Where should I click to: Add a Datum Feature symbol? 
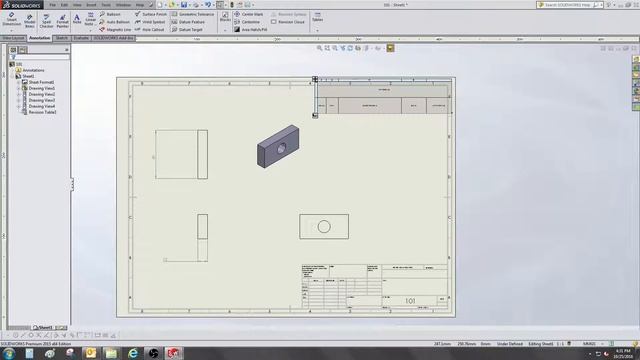click(x=188, y=22)
